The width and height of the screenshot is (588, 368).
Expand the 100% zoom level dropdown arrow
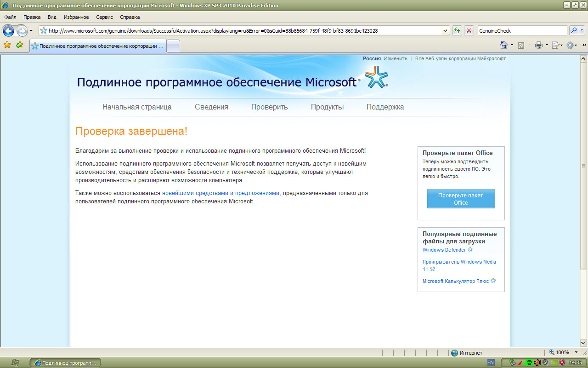[577, 352]
